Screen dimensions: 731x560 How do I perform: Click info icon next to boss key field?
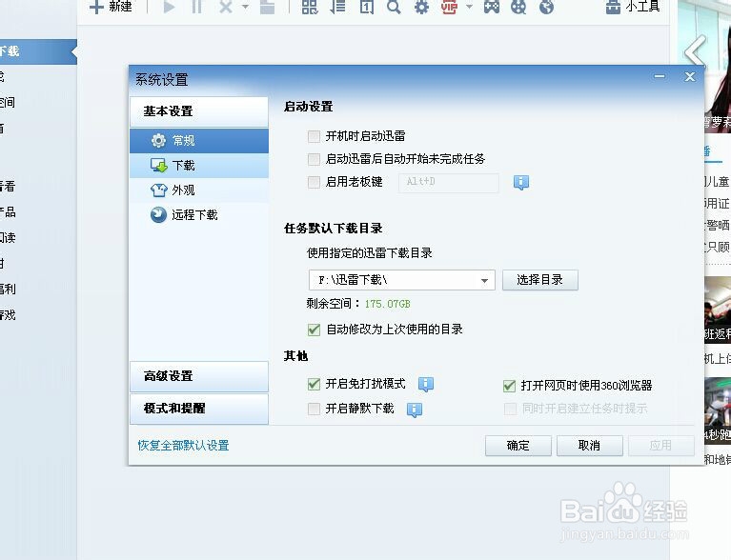click(x=521, y=182)
